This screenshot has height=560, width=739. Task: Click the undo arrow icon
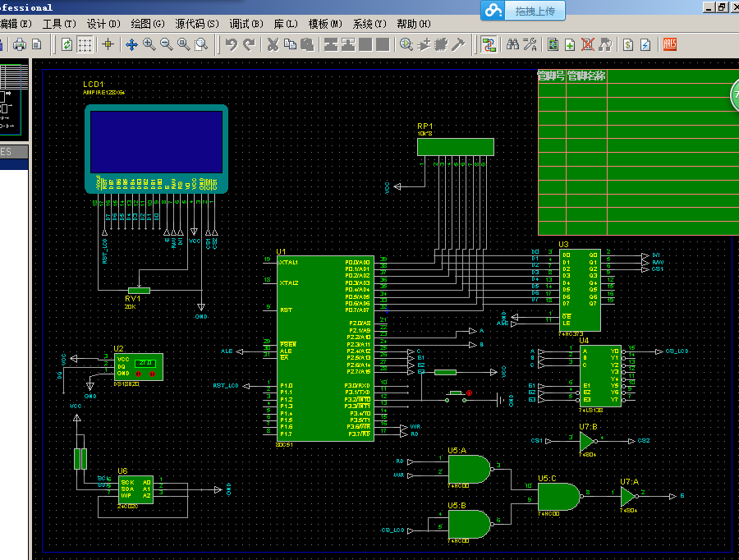point(231,45)
